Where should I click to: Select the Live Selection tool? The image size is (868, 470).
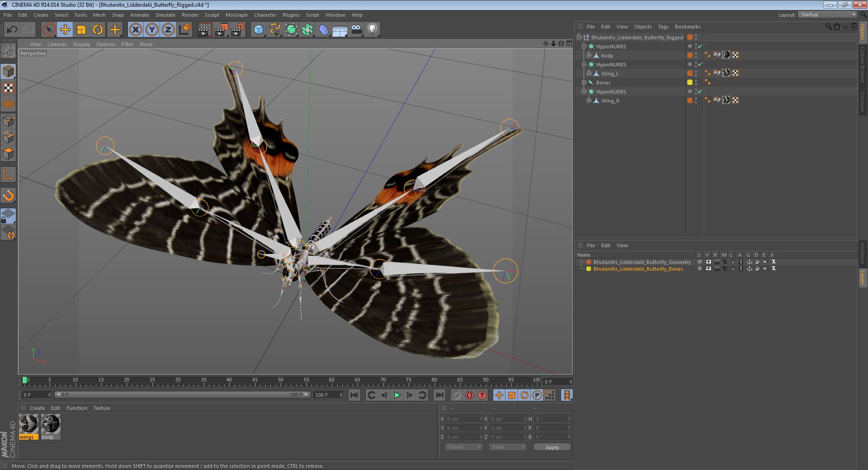(48, 30)
